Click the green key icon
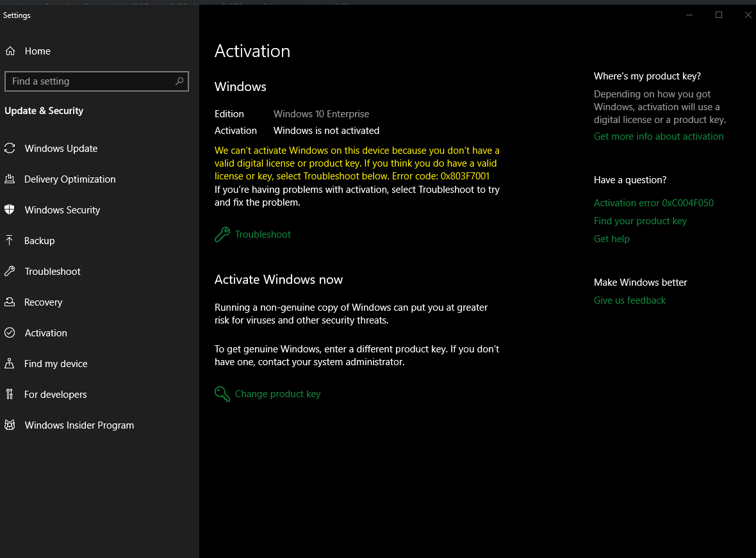The width and height of the screenshot is (756, 558). pyautogui.click(x=222, y=394)
